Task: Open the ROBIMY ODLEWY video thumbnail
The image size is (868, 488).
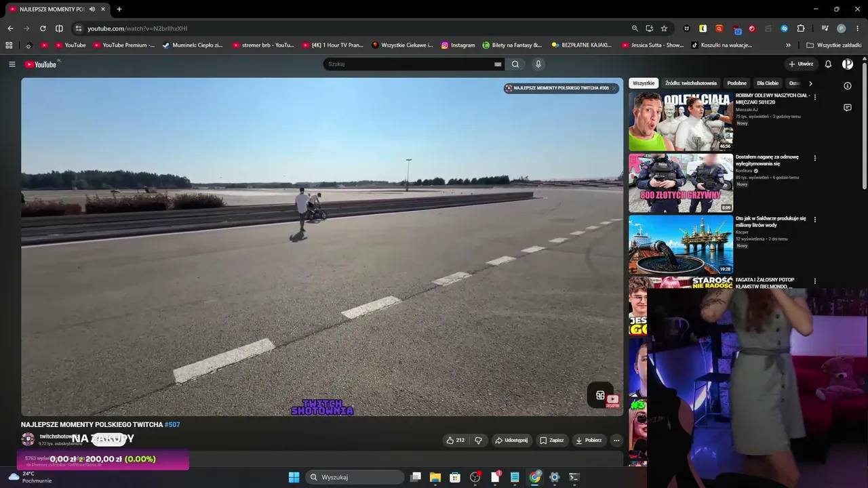Action: click(681, 121)
